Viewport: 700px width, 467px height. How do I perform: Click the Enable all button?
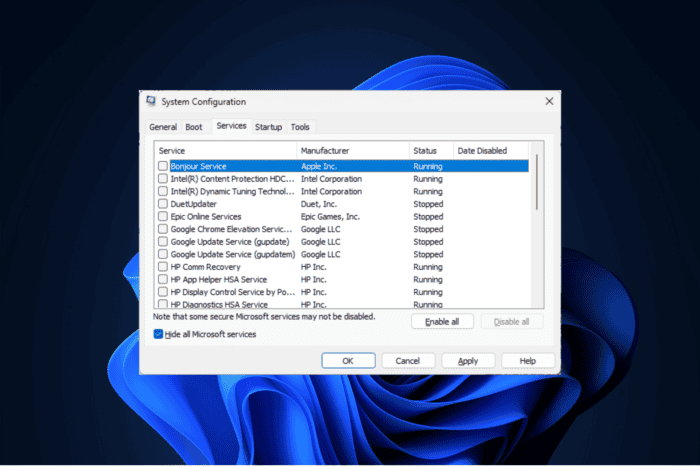point(442,321)
